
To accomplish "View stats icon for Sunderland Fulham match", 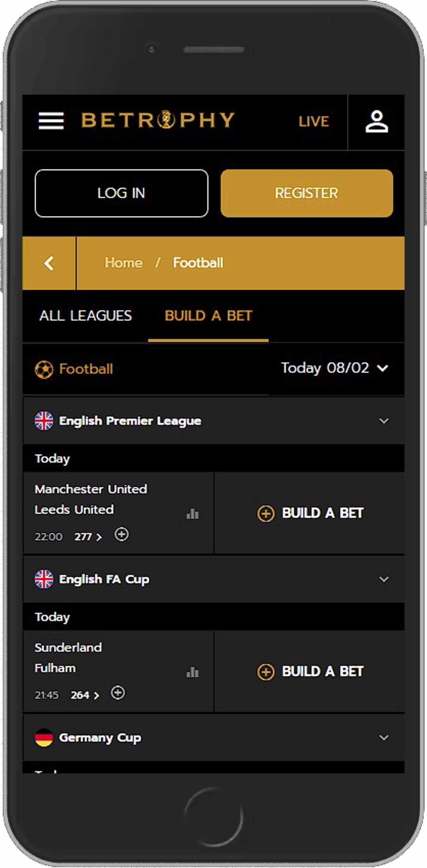I will click(x=192, y=672).
